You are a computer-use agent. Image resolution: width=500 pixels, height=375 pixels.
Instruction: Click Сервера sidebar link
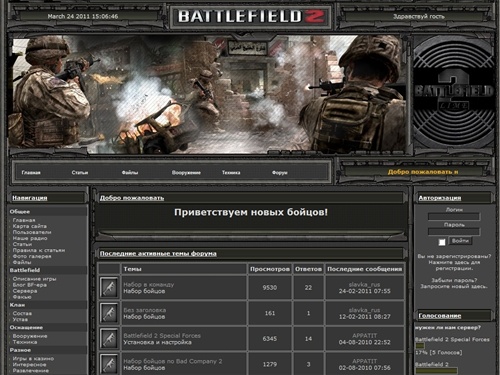25,291
